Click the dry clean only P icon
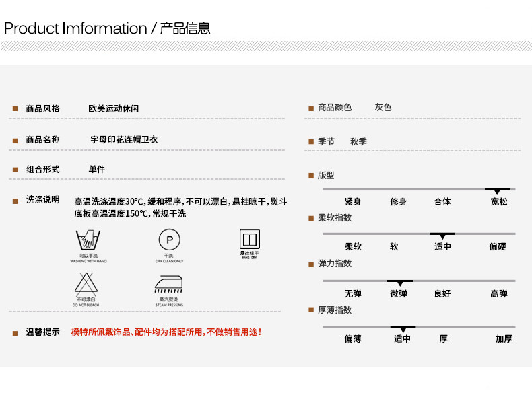The height and width of the screenshot is (393, 532). 169,240
